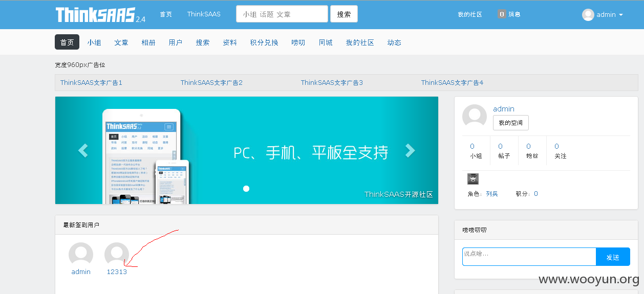Select the 相册 navigation tab

tap(148, 42)
